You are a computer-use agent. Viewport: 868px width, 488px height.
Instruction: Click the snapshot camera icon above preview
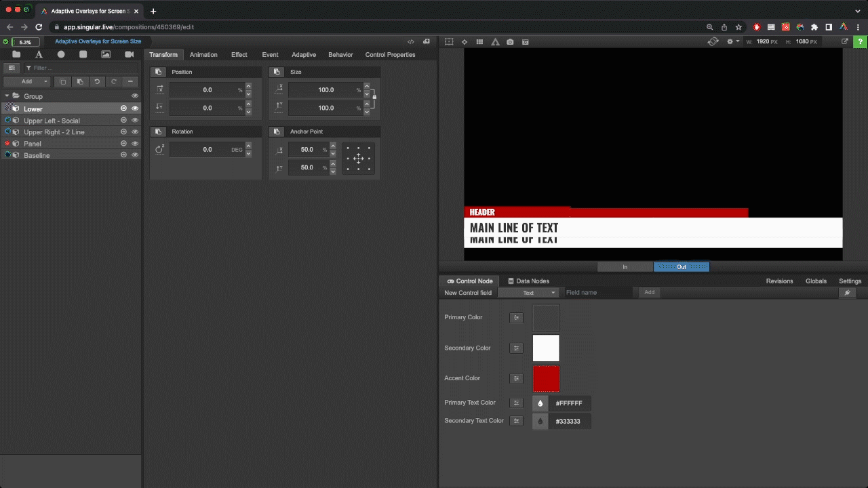click(x=510, y=42)
